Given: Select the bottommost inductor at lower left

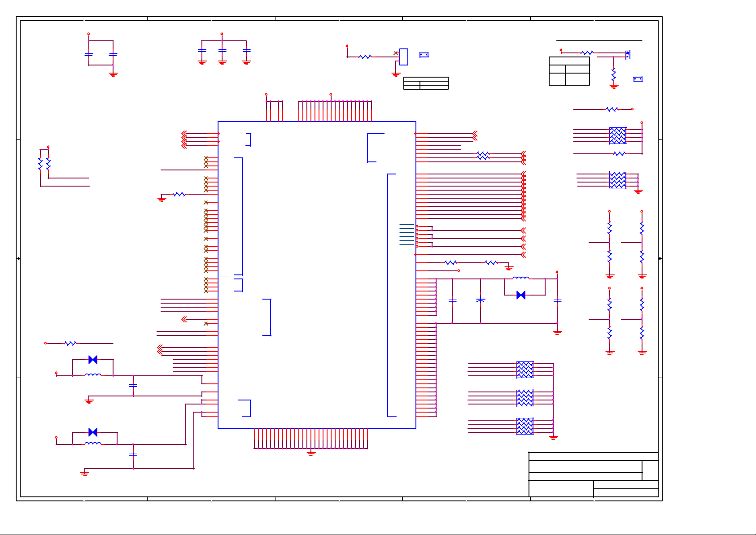Looking at the screenshot, I should pyautogui.click(x=93, y=444).
